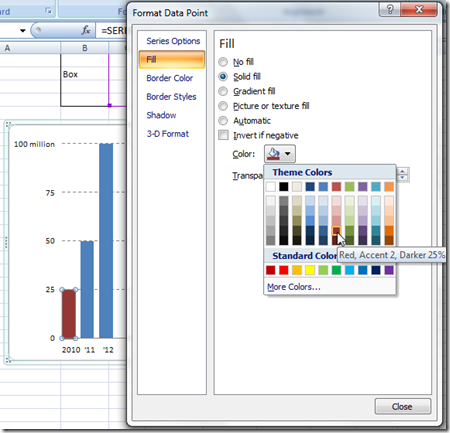Open the More Colors link

[x=294, y=287]
